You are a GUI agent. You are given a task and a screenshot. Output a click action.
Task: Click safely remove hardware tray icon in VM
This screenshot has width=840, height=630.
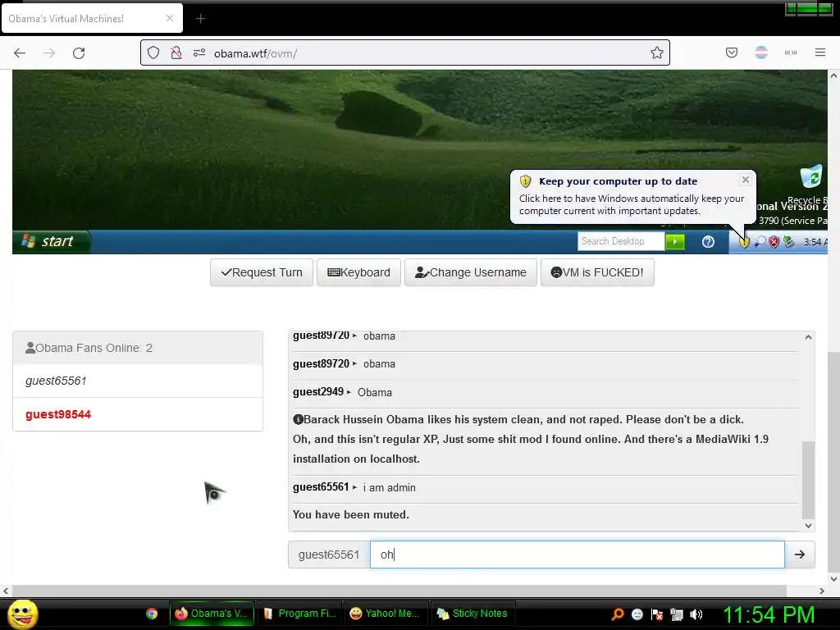(788, 242)
